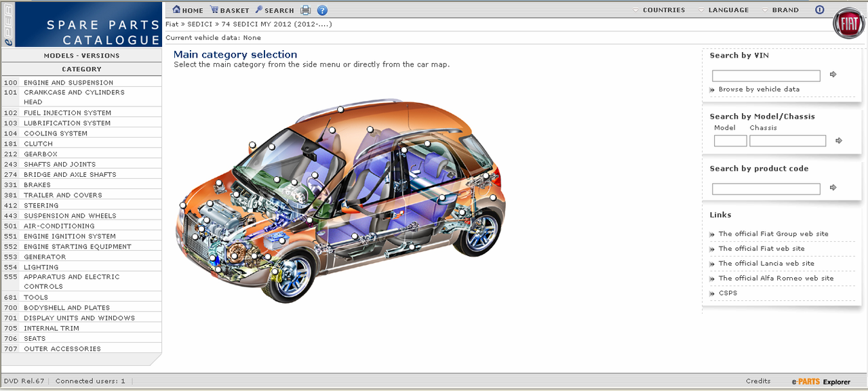Image resolution: width=868 pixels, height=391 pixels.
Task: Click the printer icon
Action: tap(306, 10)
